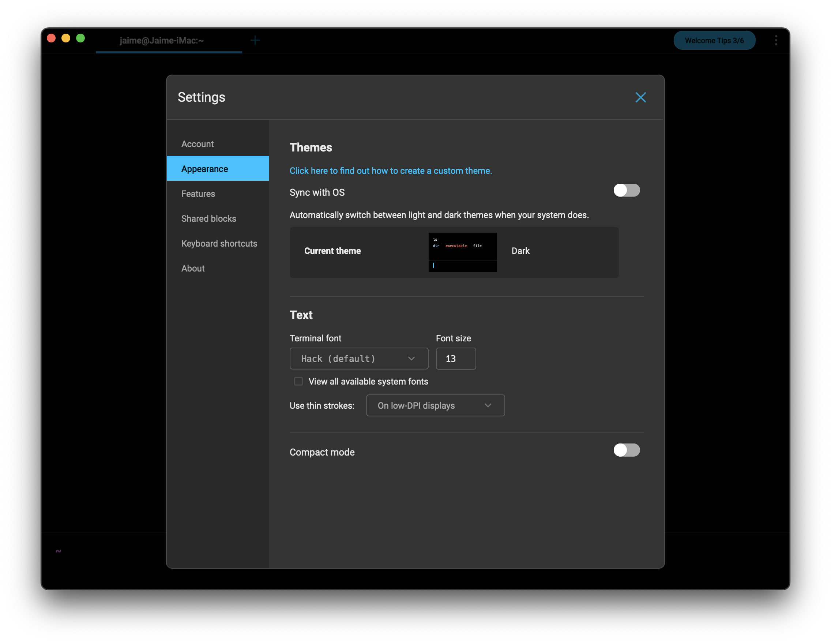The image size is (831, 644).
Task: Open the three-dot overflow menu
Action: click(776, 40)
